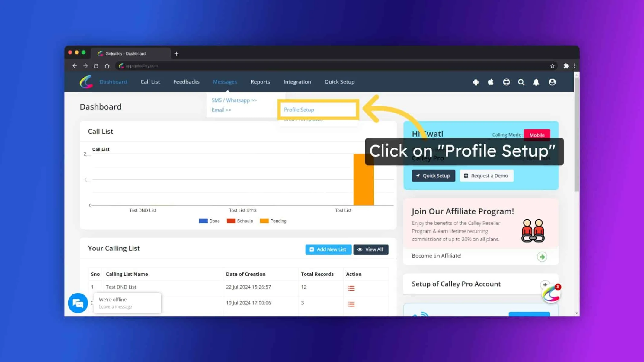The image size is (644, 362).
Task: Click the lifebuoy help icon
Action: tap(506, 82)
